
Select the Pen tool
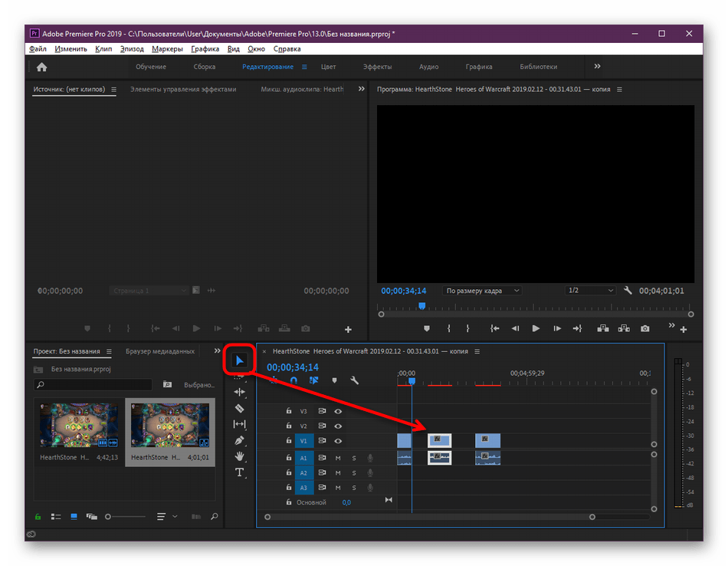coord(239,440)
